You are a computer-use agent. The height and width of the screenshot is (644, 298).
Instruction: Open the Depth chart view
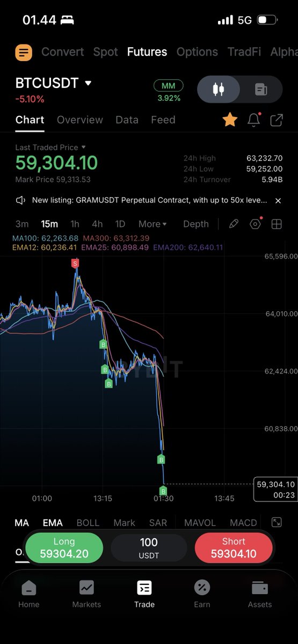[x=196, y=224]
